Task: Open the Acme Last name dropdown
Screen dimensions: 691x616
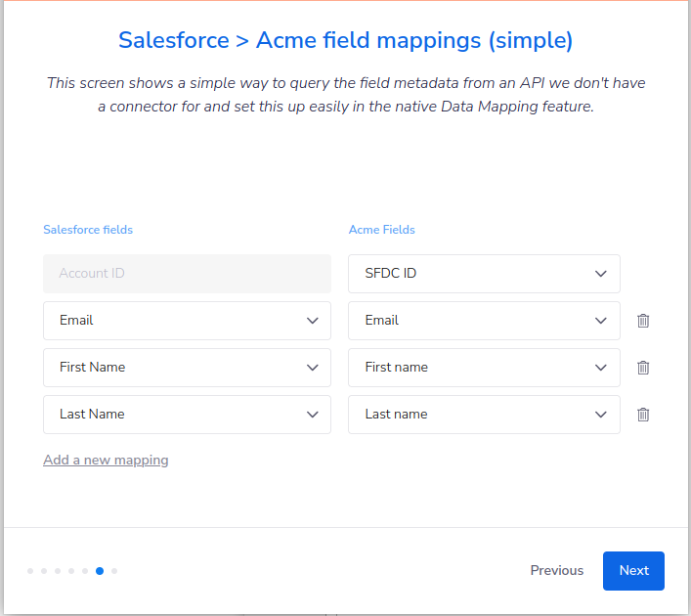Action: pos(484,415)
